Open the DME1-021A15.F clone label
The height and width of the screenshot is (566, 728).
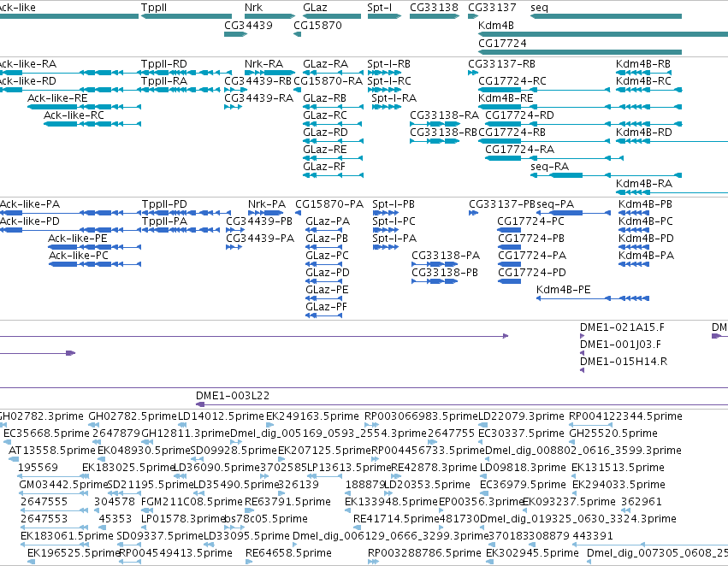pyautogui.click(x=622, y=327)
